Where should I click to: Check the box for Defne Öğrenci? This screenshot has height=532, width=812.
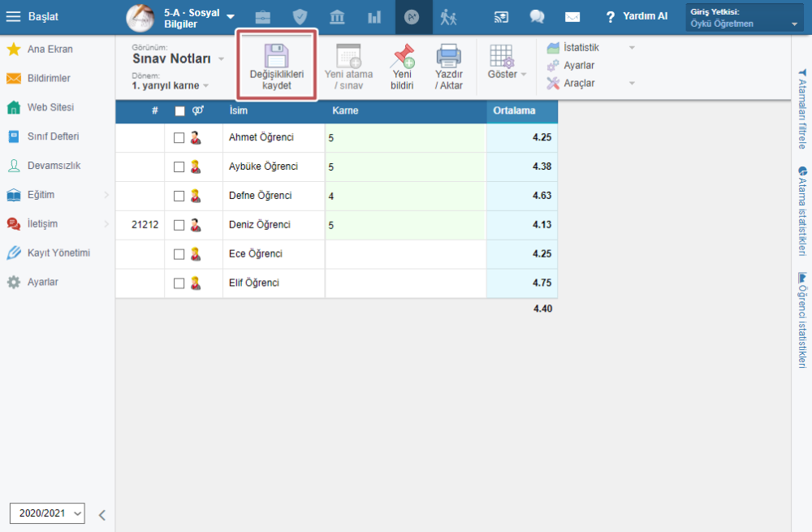point(179,196)
